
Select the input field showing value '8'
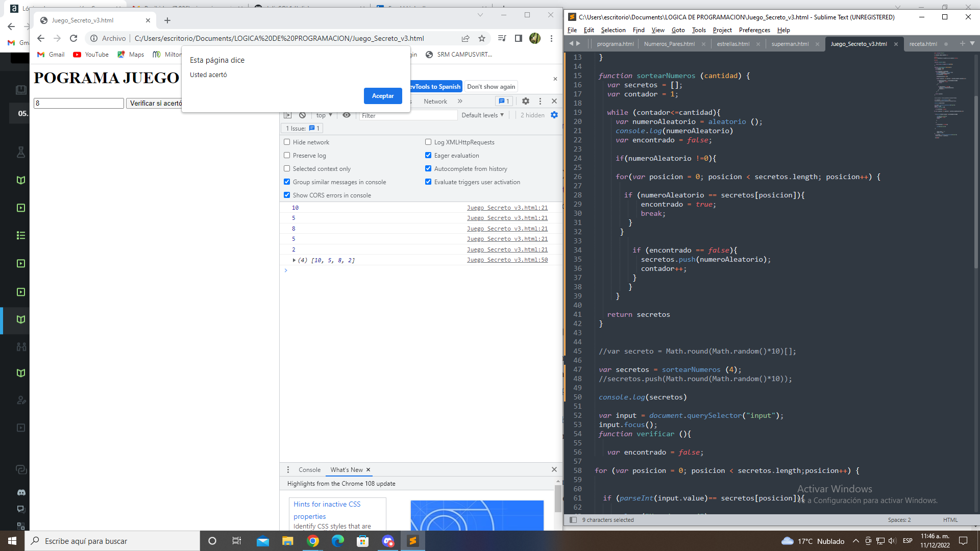click(x=78, y=103)
